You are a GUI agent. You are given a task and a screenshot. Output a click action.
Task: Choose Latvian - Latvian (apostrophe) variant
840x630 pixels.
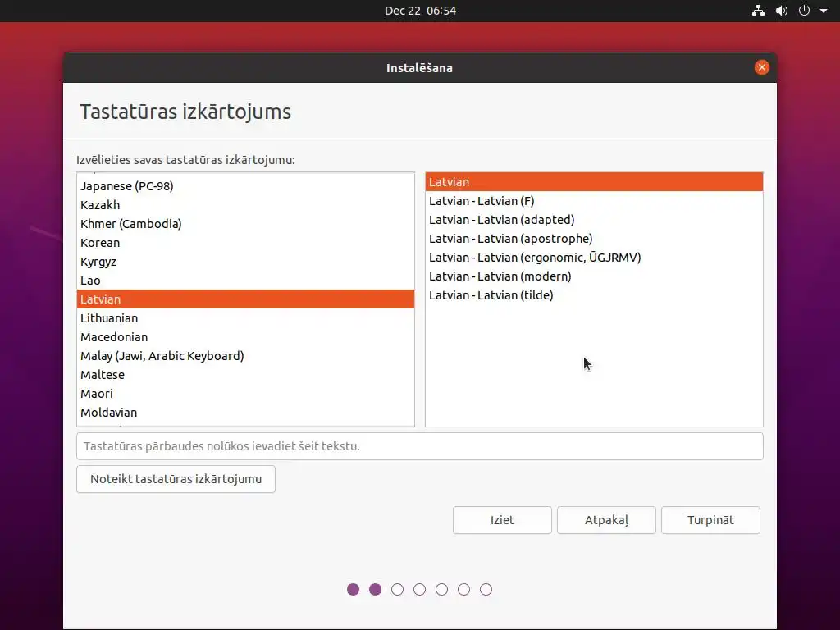[594, 239]
